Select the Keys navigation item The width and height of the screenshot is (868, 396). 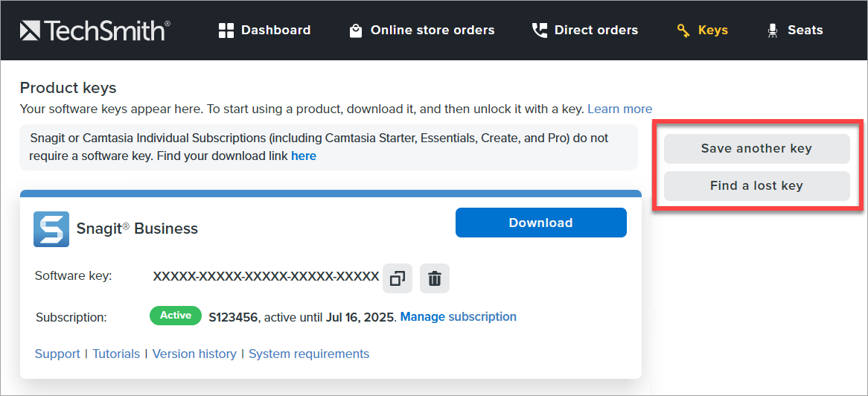702,31
